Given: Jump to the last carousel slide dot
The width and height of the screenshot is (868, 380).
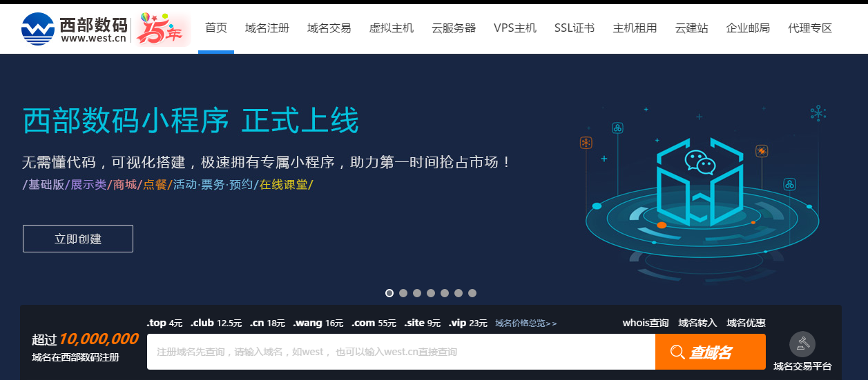Looking at the screenshot, I should [472, 293].
